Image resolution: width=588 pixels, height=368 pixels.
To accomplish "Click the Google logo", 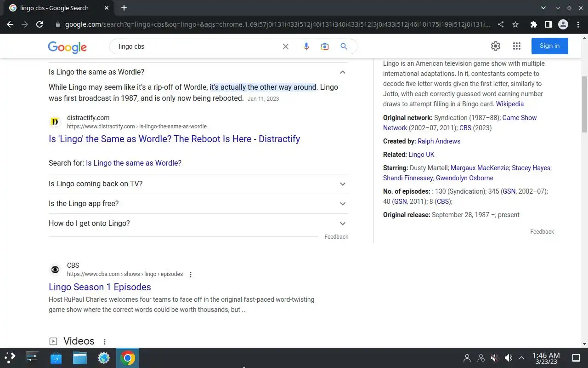I will pyautogui.click(x=67, y=47).
